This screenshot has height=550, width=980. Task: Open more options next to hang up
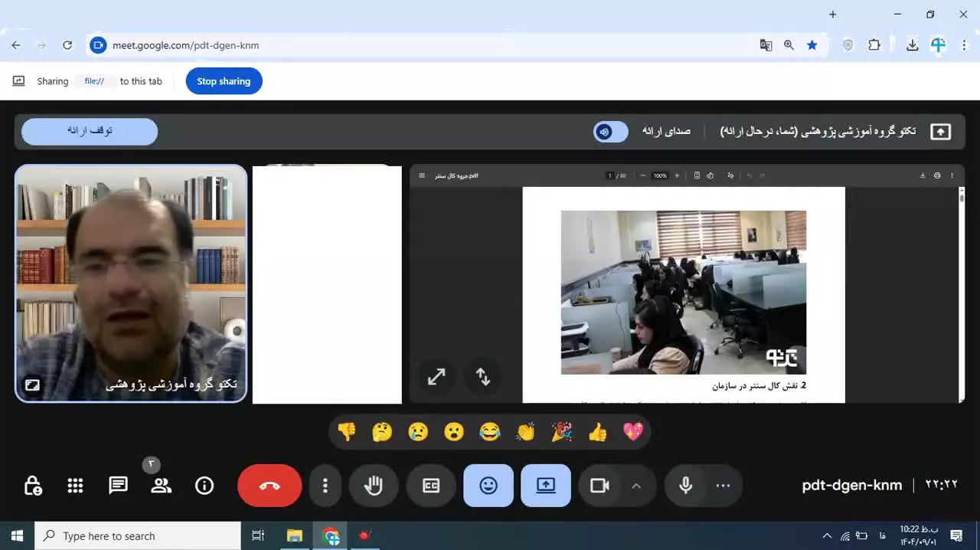click(x=325, y=486)
